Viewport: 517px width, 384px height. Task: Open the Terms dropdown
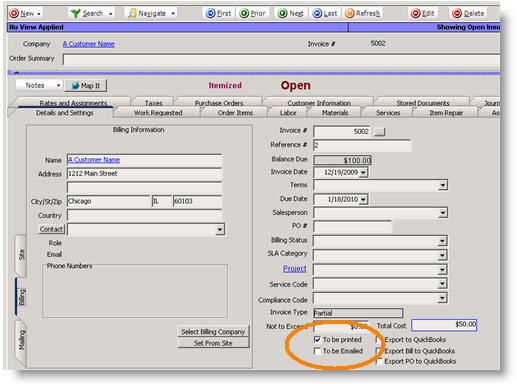click(443, 185)
